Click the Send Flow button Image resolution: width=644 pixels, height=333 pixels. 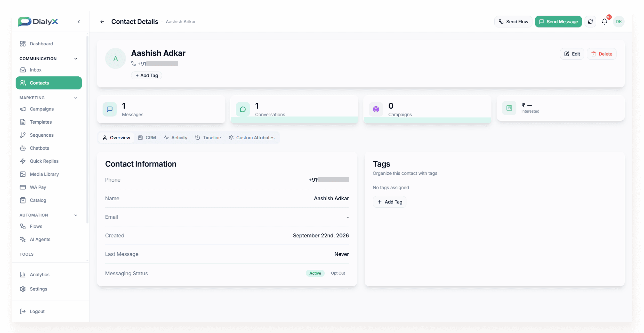click(513, 22)
